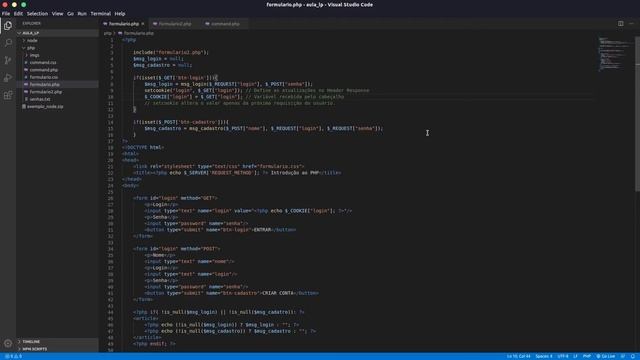Select formulario.php in explorer
The height and width of the screenshot is (360, 640).
(44, 84)
